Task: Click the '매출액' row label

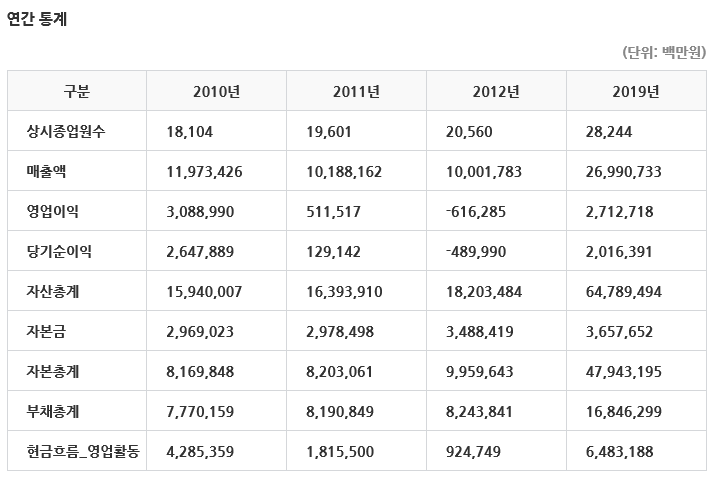Action: pos(46,171)
